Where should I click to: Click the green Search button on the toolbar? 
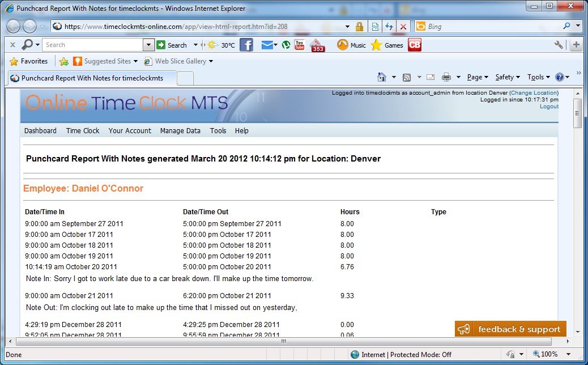(172, 45)
